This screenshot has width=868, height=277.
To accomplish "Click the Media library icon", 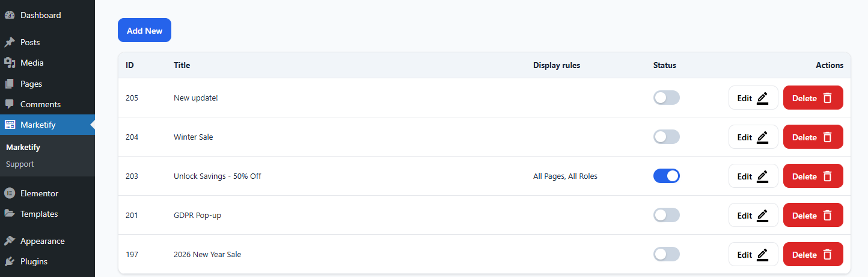I will click(10, 63).
